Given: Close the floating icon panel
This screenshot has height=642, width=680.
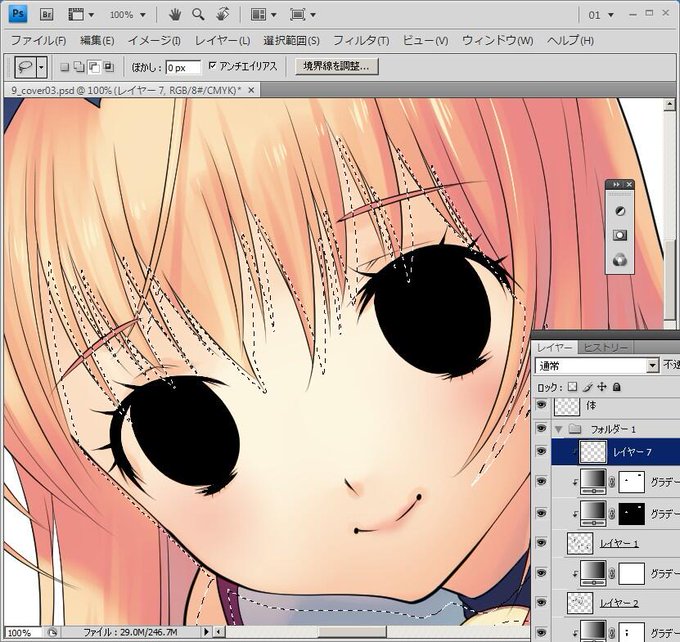Looking at the screenshot, I should coord(629,185).
